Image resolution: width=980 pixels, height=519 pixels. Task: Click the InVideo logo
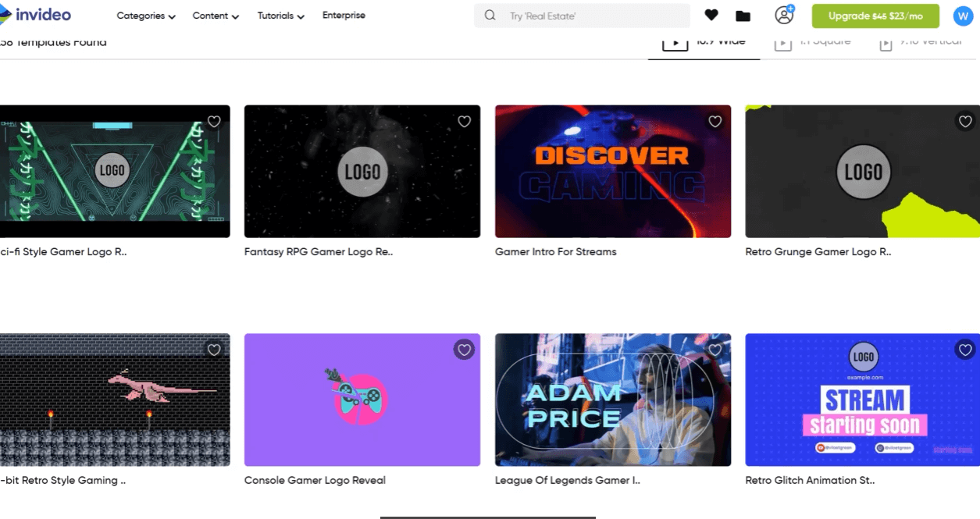pos(36,15)
